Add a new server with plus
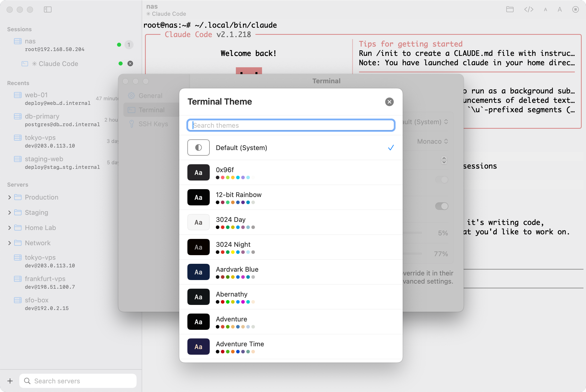Screen dimensions: 586x392 10,381
